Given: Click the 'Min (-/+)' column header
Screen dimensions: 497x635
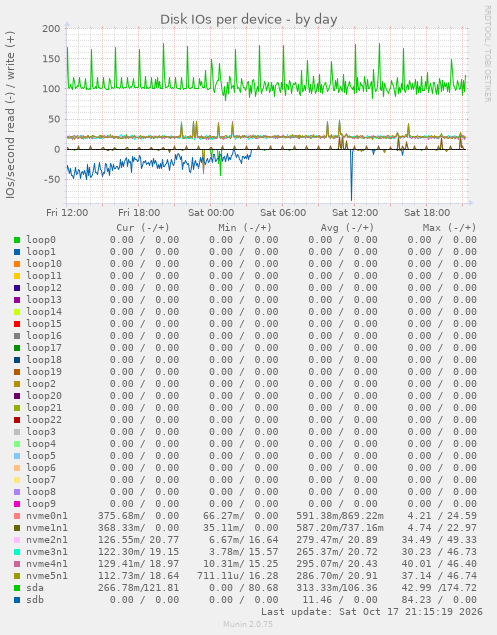Looking at the screenshot, I should click(x=245, y=228).
